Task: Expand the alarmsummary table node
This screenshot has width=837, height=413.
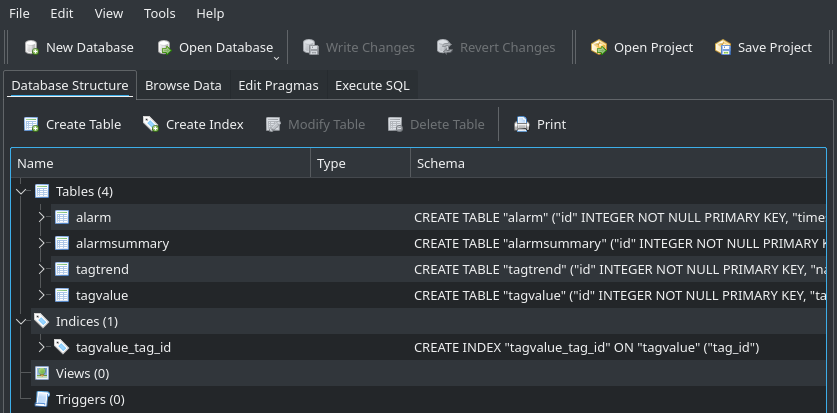Action: coord(42,243)
